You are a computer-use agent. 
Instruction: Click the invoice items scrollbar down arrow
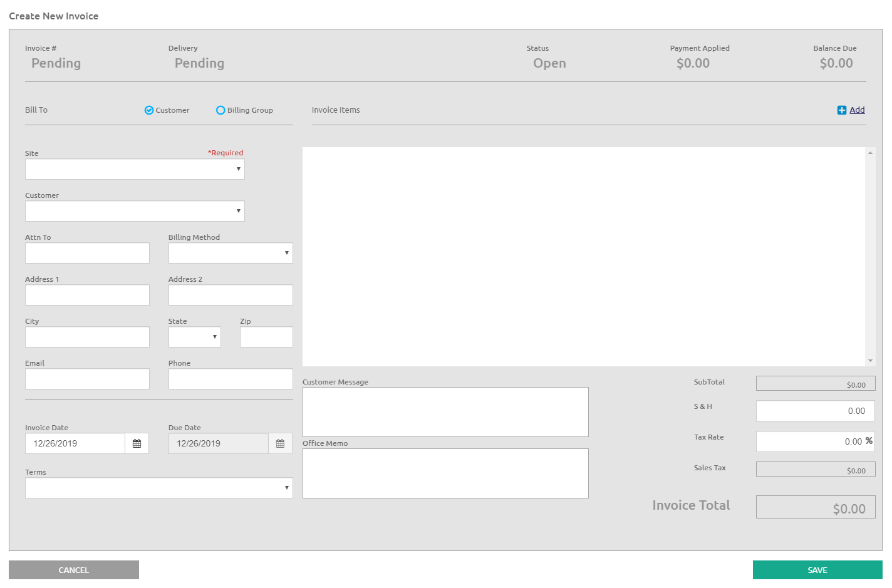tap(870, 359)
